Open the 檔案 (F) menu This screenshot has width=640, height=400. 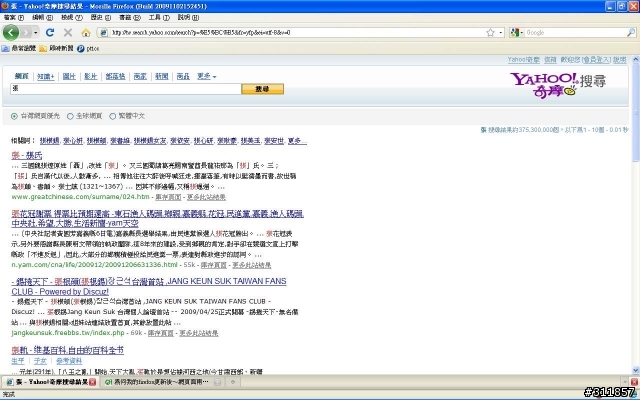pos(14,18)
